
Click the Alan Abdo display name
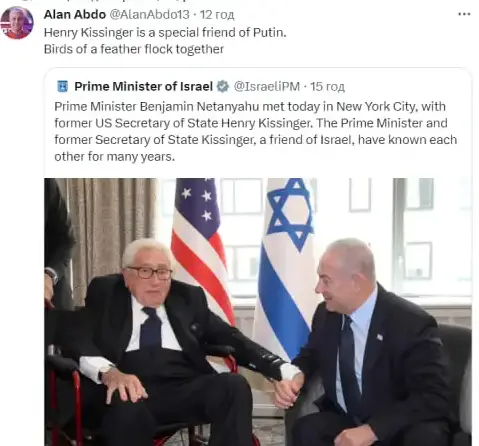tap(75, 14)
